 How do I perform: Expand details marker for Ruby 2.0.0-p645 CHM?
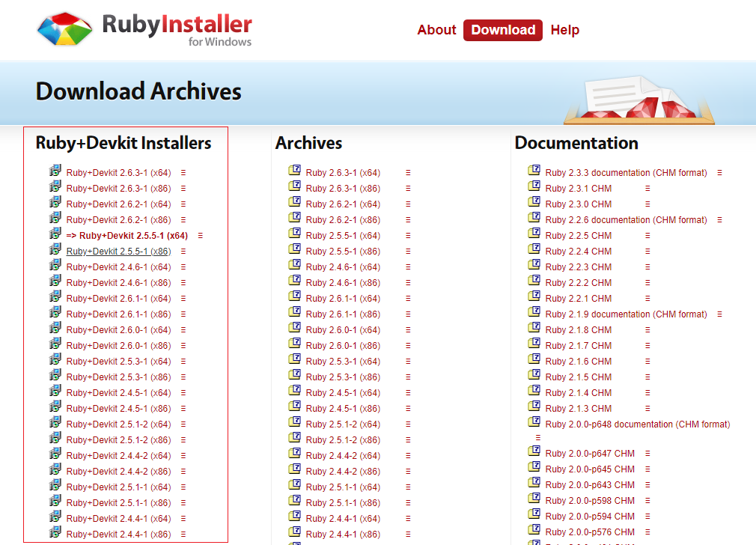(647, 469)
